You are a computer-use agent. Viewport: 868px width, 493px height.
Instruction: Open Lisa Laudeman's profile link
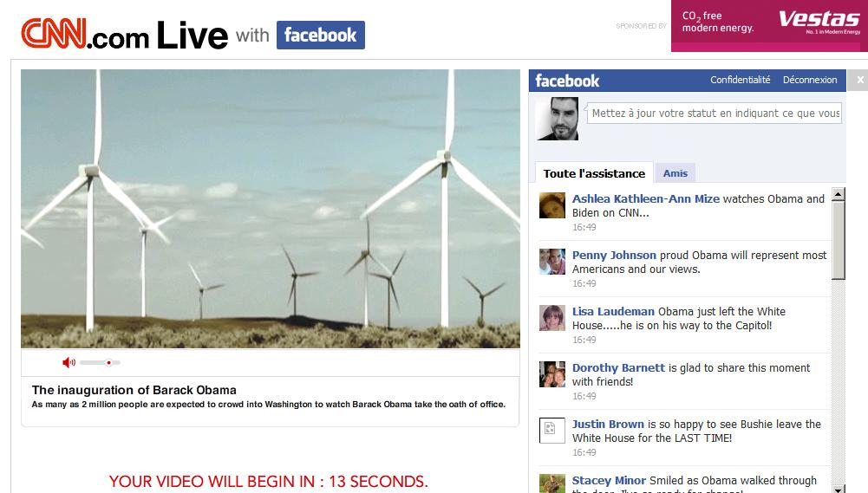[x=613, y=312]
